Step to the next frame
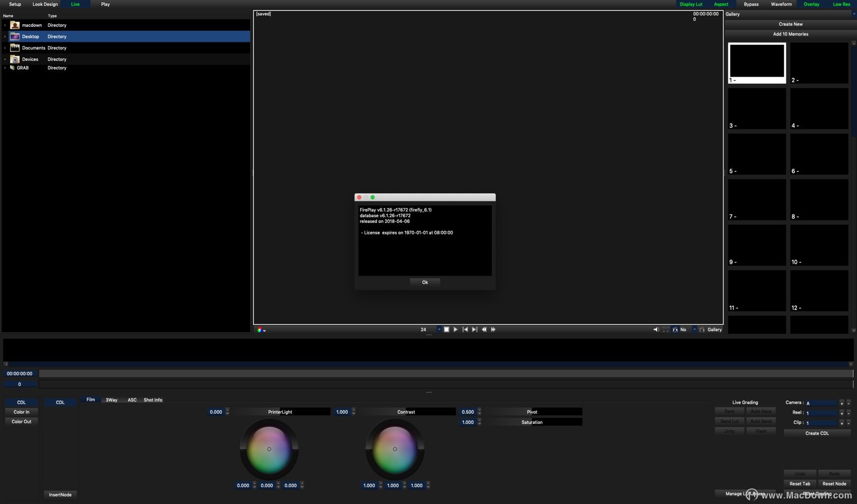Screen dimensions: 857x504 click(x=474, y=330)
